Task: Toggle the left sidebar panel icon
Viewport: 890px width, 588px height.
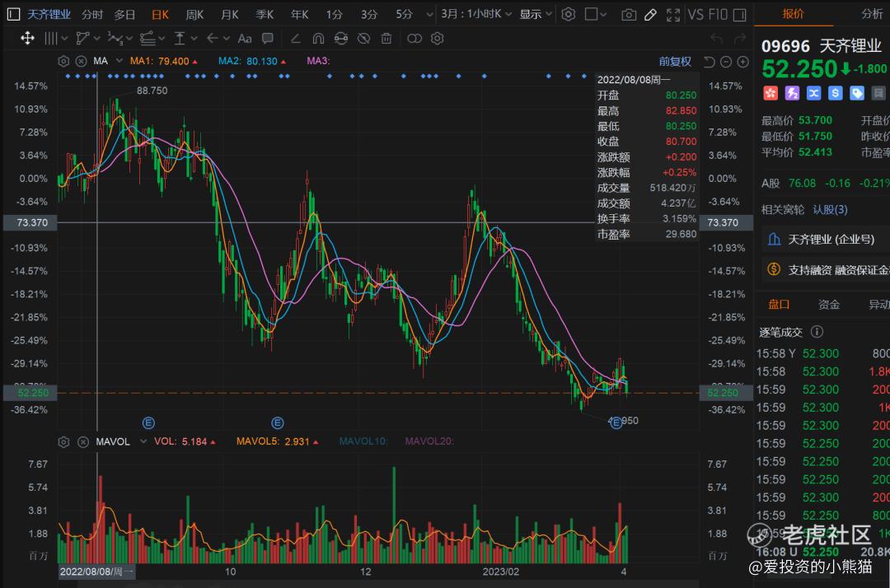Action: pos(13,14)
